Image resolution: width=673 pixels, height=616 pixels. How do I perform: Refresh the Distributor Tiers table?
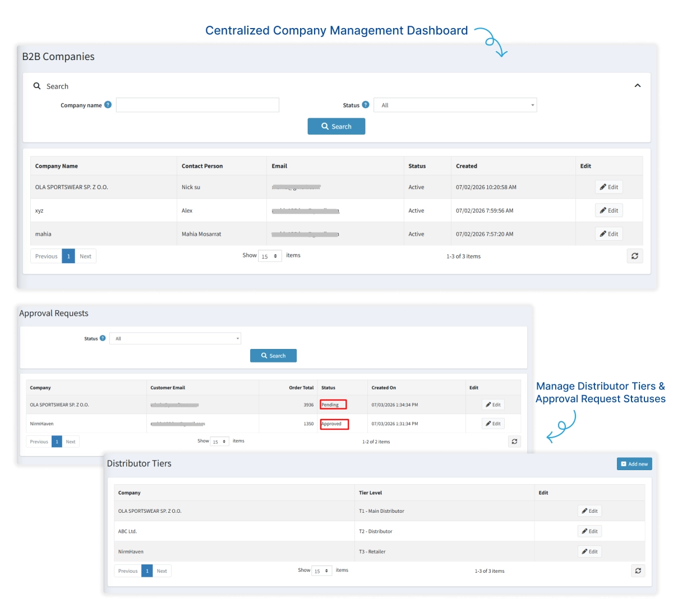[x=638, y=571]
